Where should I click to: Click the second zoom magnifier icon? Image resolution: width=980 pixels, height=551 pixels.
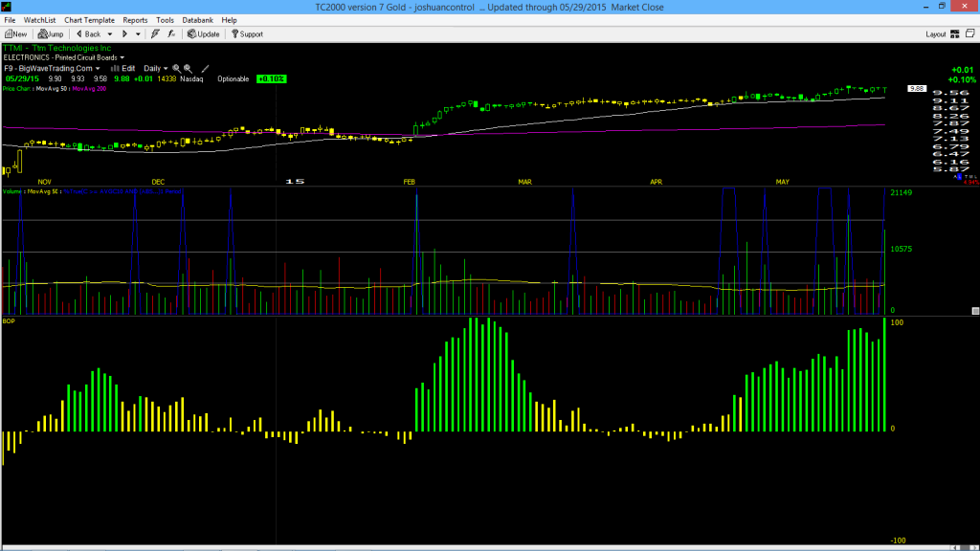(x=188, y=68)
